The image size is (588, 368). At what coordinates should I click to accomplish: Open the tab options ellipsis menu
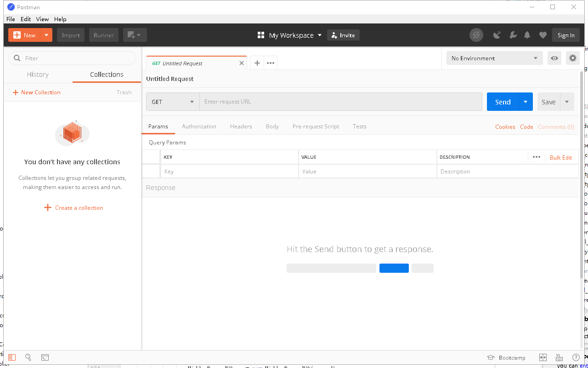(271, 63)
